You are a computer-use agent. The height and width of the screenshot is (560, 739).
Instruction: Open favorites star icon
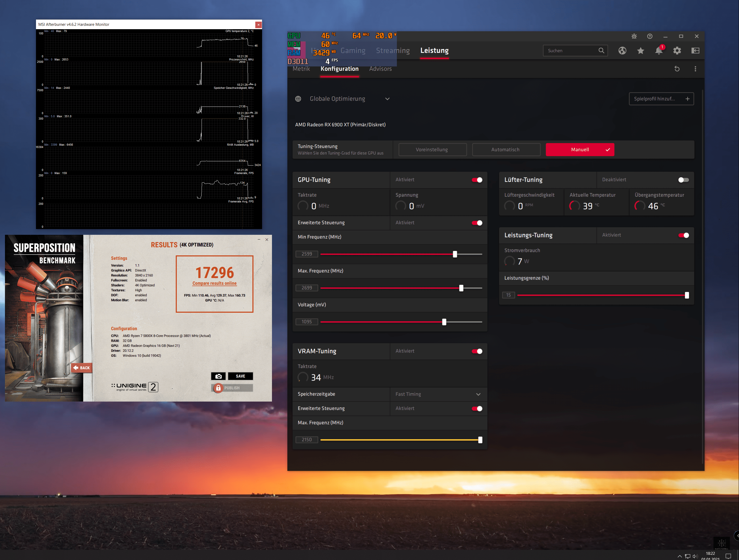(640, 50)
